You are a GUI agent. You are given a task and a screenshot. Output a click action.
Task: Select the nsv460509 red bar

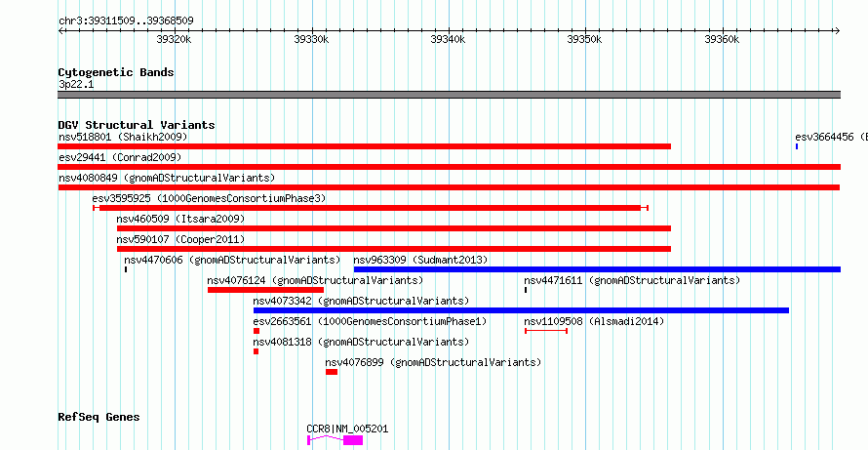(x=394, y=228)
